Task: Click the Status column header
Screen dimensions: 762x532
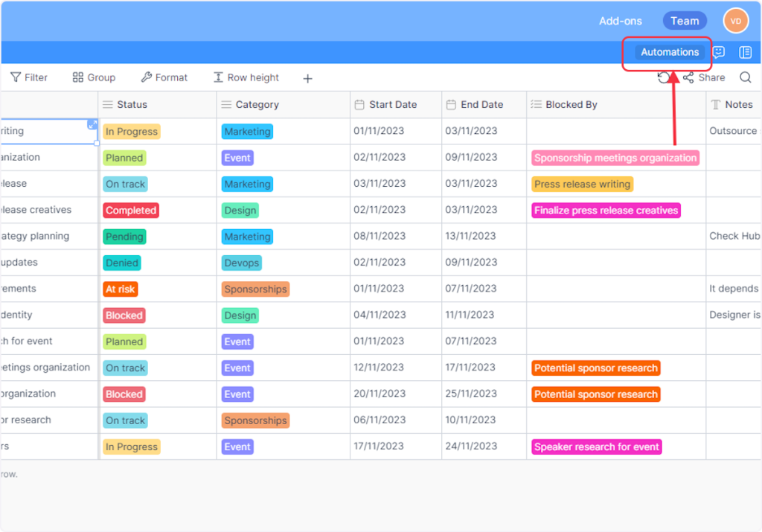Action: (132, 105)
